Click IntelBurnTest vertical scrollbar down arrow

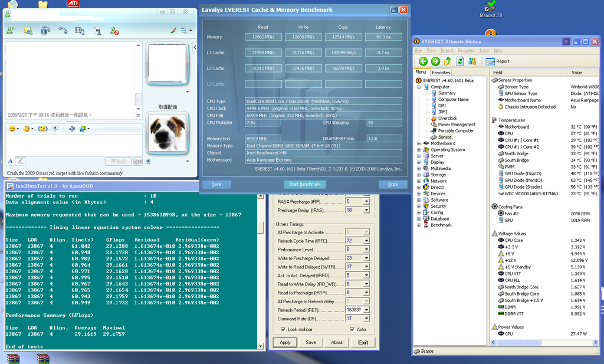click(x=260, y=346)
